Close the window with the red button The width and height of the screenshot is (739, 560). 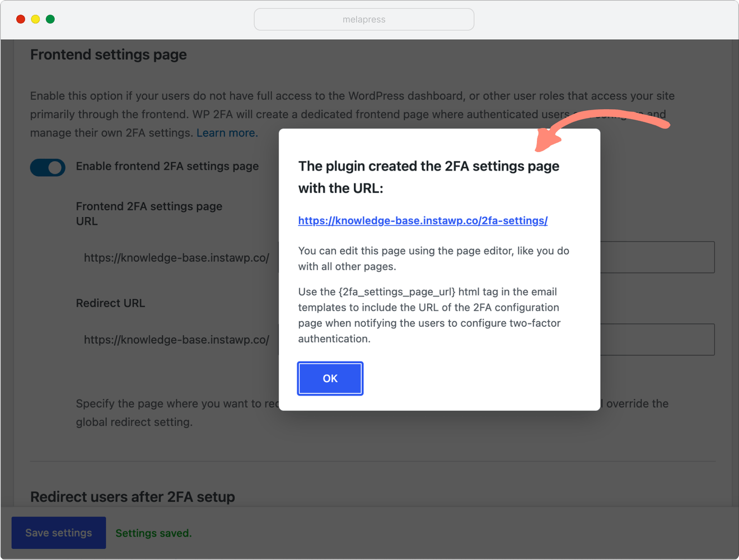coord(21,19)
